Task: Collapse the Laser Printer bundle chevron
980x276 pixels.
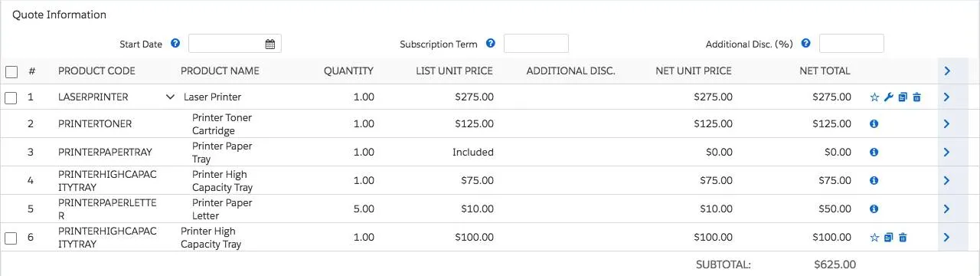Action: click(170, 97)
